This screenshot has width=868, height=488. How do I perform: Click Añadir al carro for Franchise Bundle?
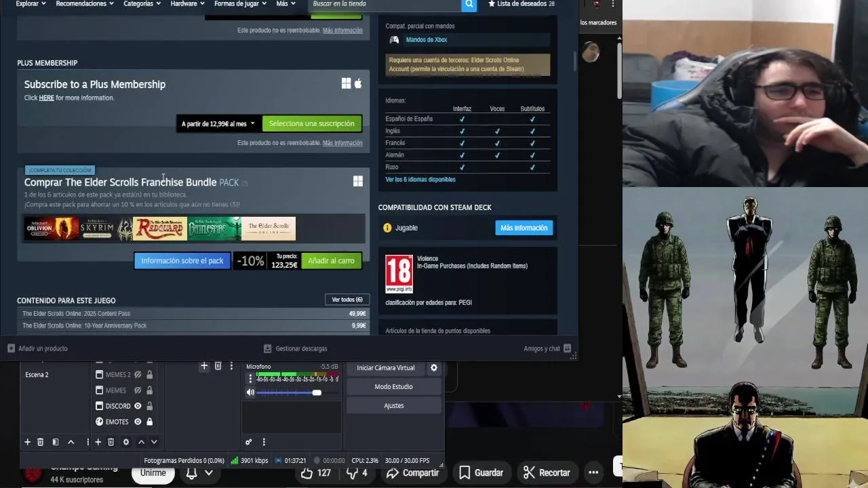coord(331,261)
